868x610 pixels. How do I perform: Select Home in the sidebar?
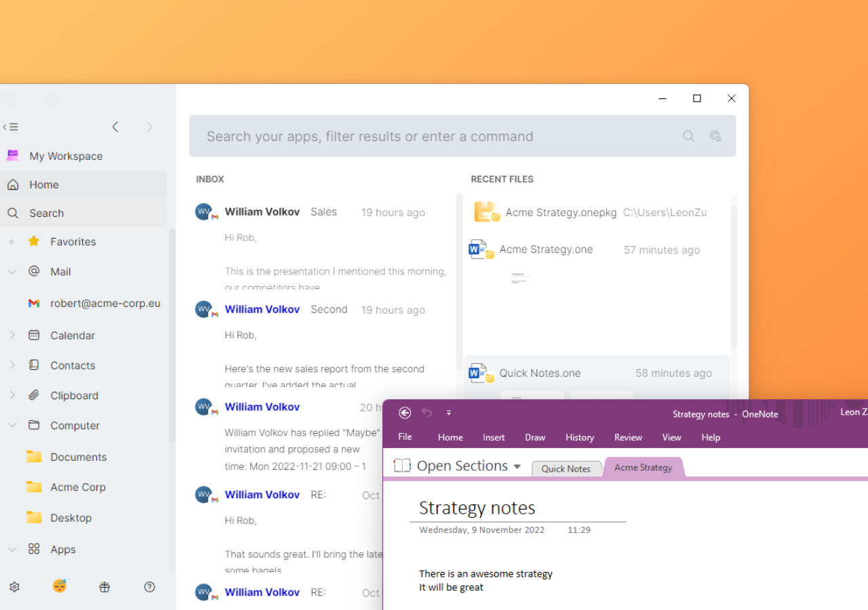83,184
